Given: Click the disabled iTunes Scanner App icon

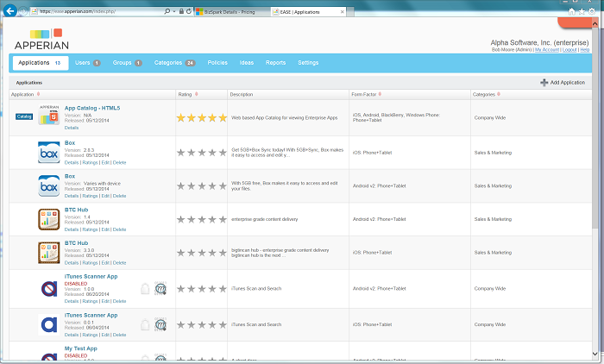Looking at the screenshot, I should tap(49, 288).
